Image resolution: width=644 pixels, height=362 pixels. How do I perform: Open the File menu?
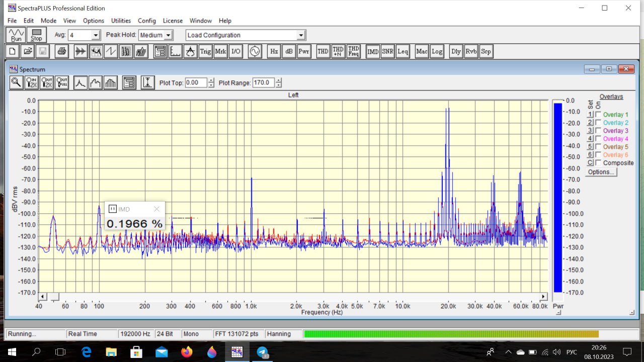pos(12,21)
